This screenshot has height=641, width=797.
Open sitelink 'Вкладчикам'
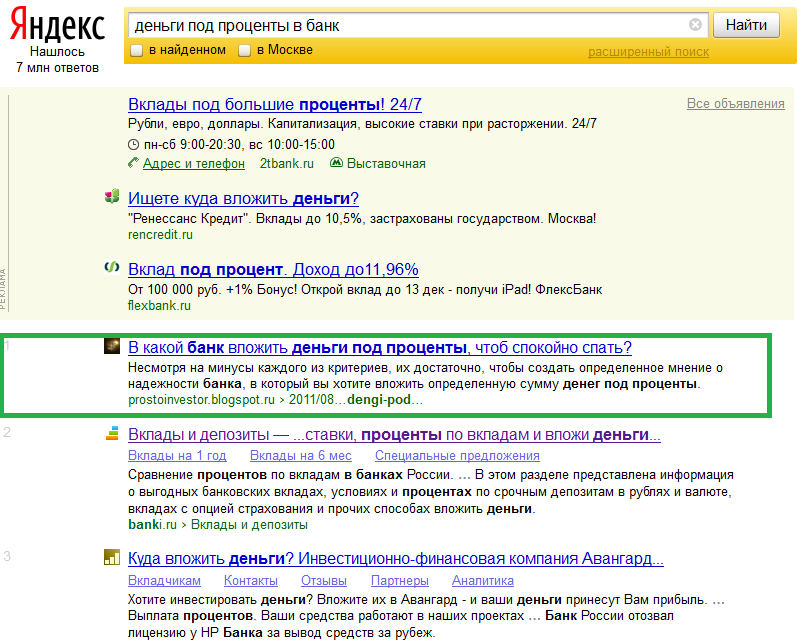[164, 581]
